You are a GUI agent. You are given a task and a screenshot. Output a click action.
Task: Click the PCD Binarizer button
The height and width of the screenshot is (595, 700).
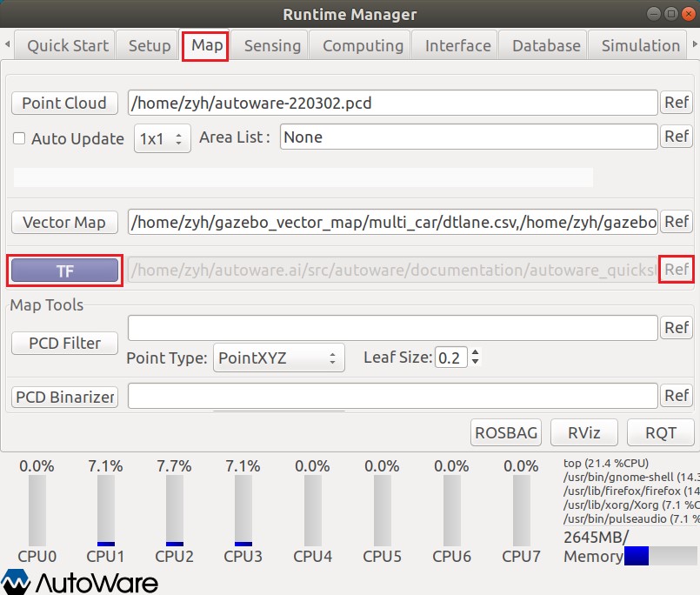pyautogui.click(x=63, y=396)
